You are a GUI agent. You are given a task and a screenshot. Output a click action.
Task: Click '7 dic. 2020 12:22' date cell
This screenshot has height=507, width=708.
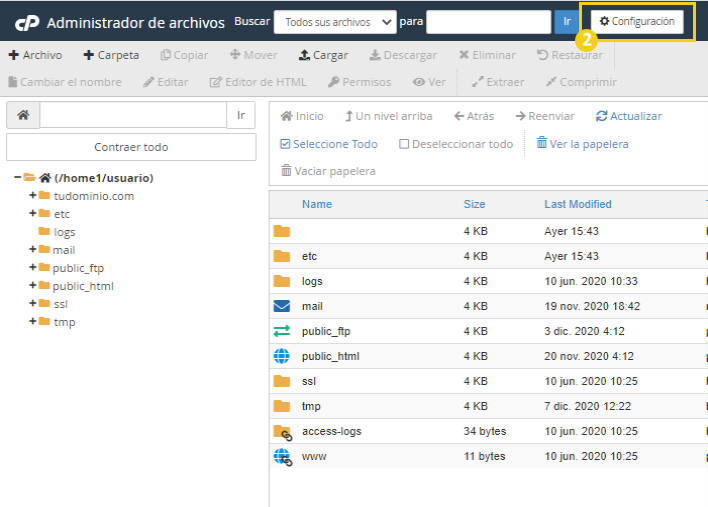tap(587, 406)
